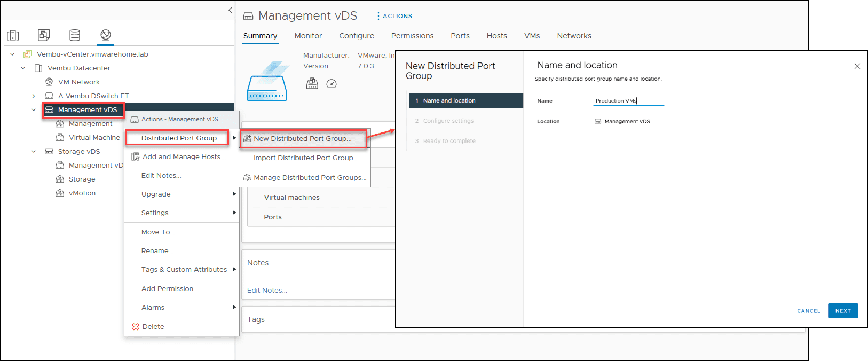Collapse the Vembu-vCenter tree node
This screenshot has width=868, height=361.
click(x=12, y=54)
